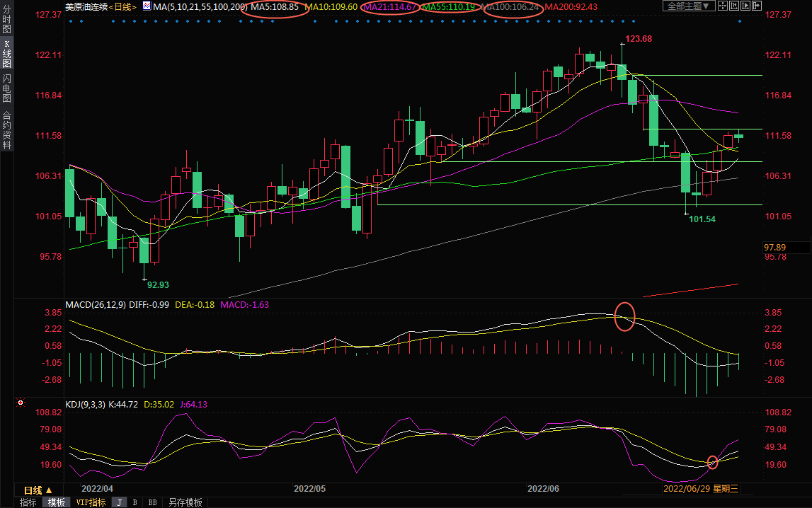Click the MACD(26,12,9) indicator label
The height and width of the screenshot is (508, 812).
click(x=96, y=305)
